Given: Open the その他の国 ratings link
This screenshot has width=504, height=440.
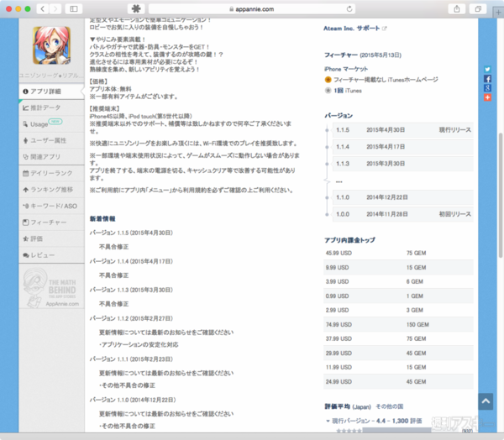Looking at the screenshot, I should [390, 406].
